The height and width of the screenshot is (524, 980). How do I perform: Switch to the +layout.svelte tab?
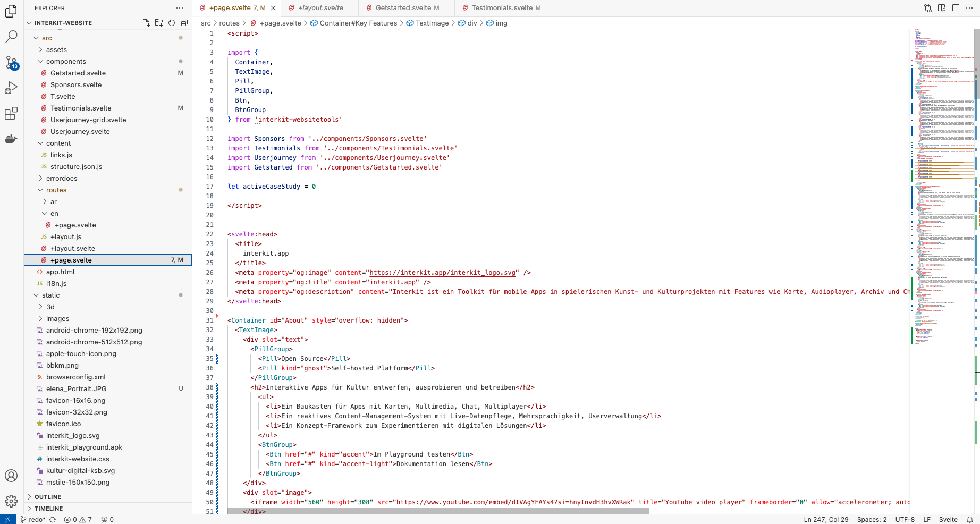pos(320,8)
